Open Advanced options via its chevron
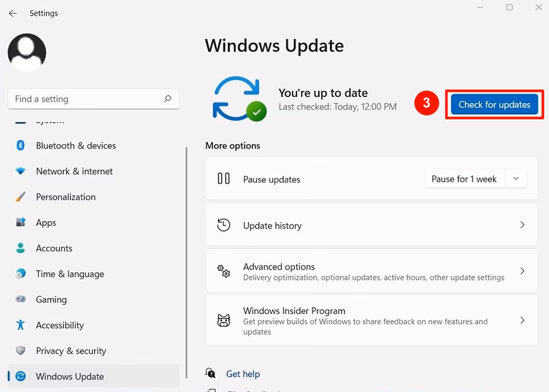The image size is (549, 392). pyautogui.click(x=522, y=270)
